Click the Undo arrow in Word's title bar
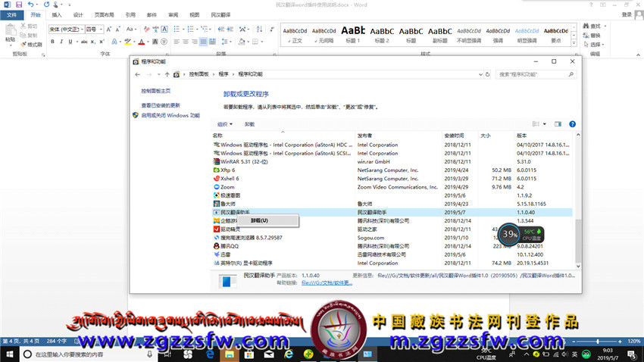This screenshot has height=362, width=644. pos(30,5)
